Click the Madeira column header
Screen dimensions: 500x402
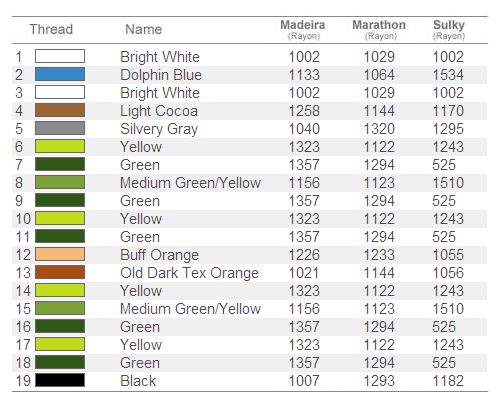[303, 30]
